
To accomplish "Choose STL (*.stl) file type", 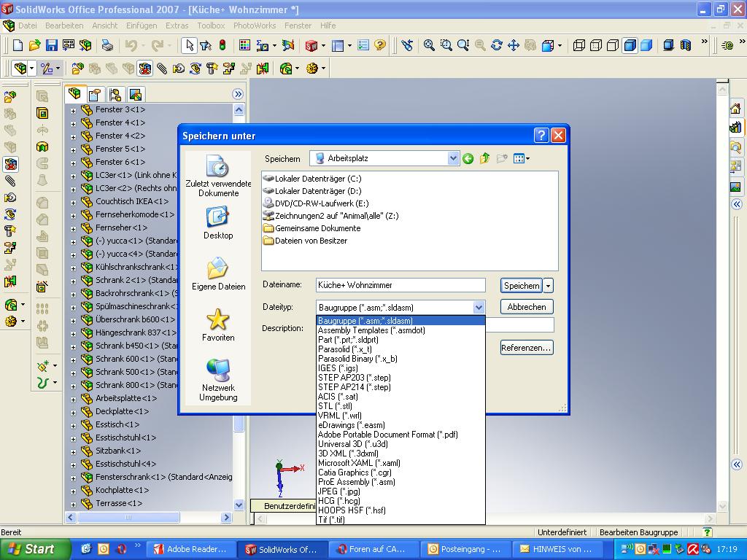I will [400, 405].
